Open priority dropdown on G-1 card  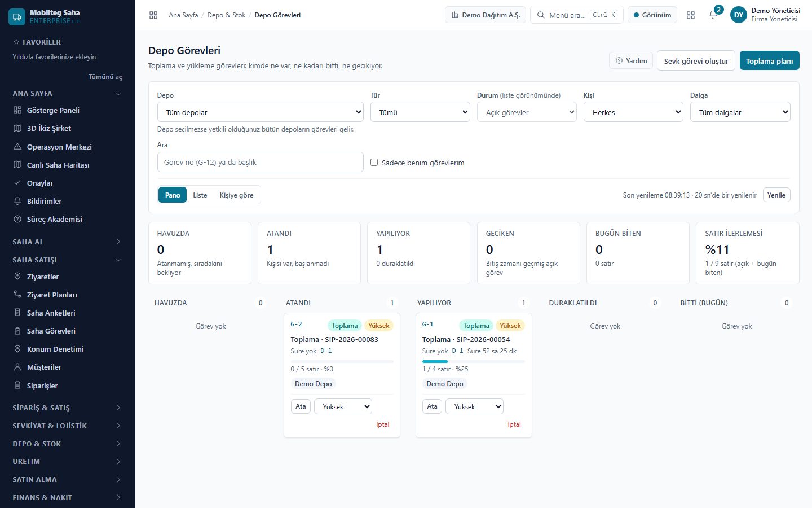coord(474,406)
